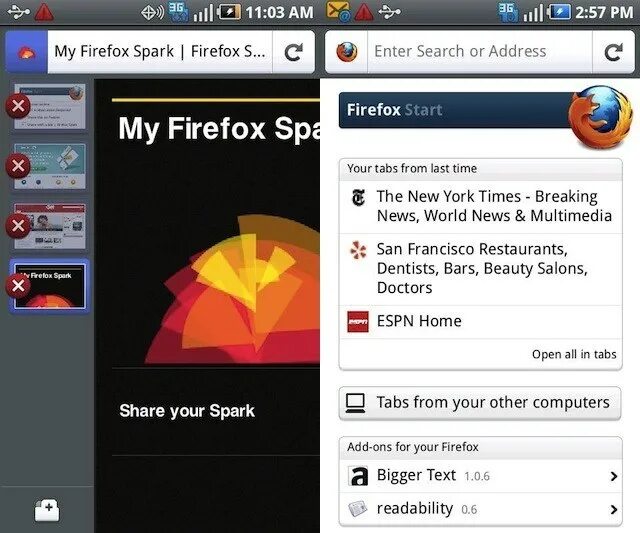The height and width of the screenshot is (533, 640).
Task: Tap the left signal strength bars
Action: pos(203,13)
